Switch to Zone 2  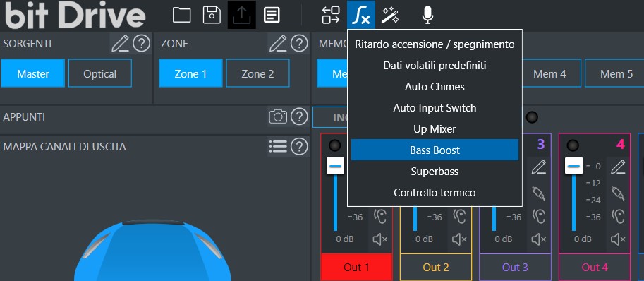[257, 73]
